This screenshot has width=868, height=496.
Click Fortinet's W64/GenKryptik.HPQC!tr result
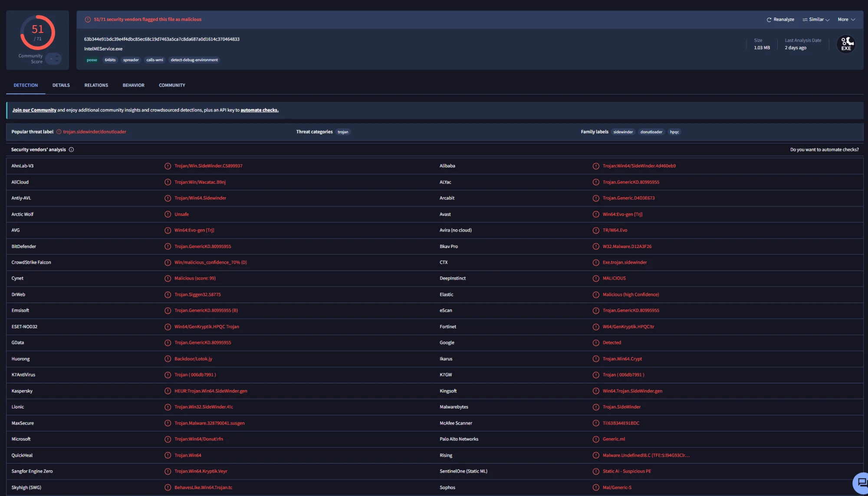(628, 326)
